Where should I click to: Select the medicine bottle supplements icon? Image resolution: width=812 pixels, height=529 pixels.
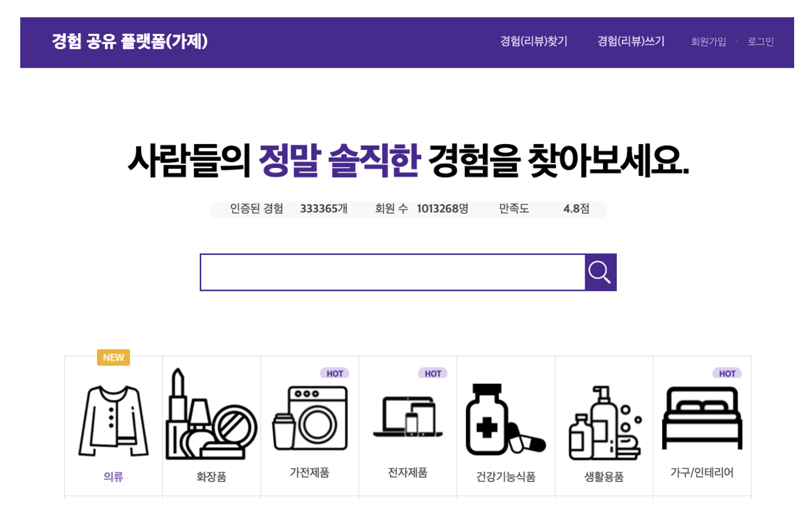505,419
